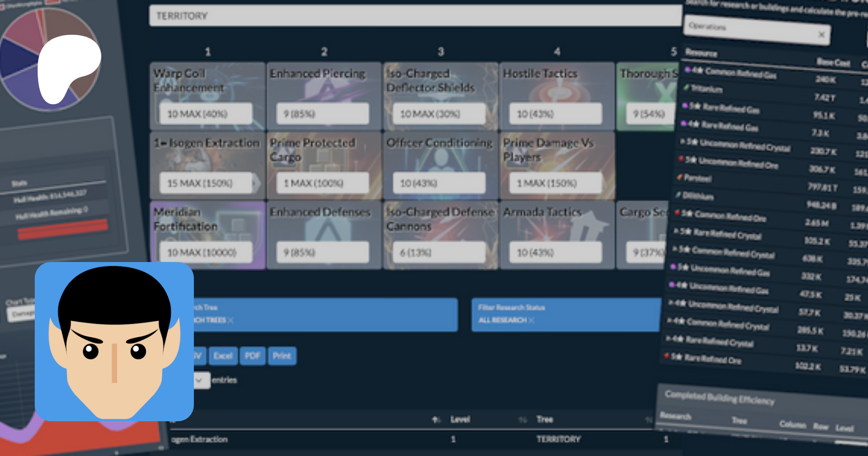Click the red hull health bar
Viewport: 868px width, 456px height.
click(x=63, y=229)
